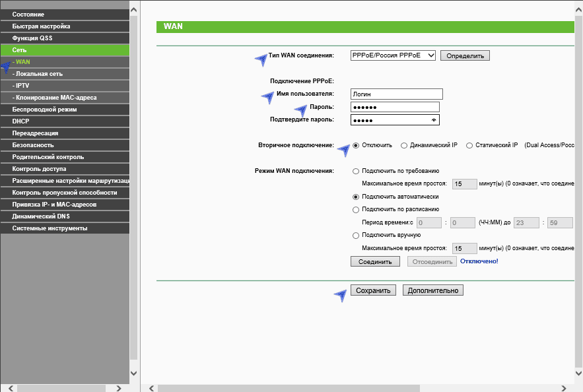This screenshot has height=392, width=583.
Task: Choose Подключить вручную mode
Action: (357, 235)
